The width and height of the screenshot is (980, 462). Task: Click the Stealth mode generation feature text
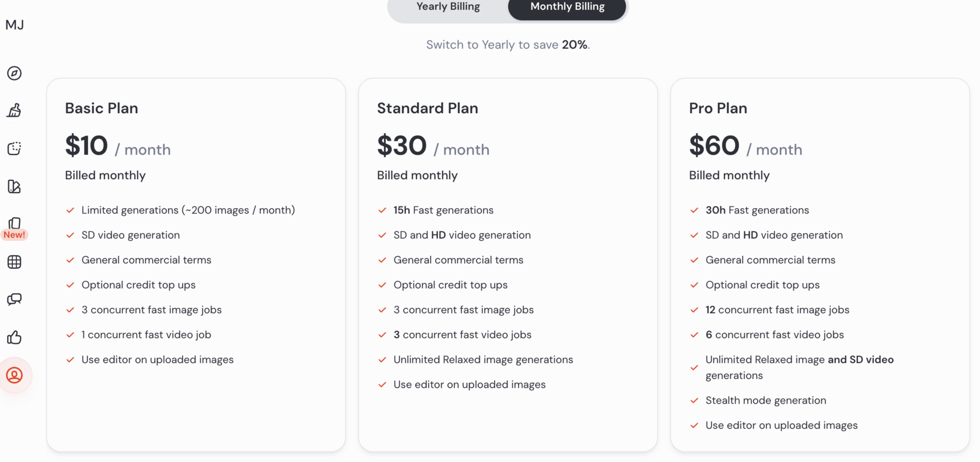click(765, 400)
